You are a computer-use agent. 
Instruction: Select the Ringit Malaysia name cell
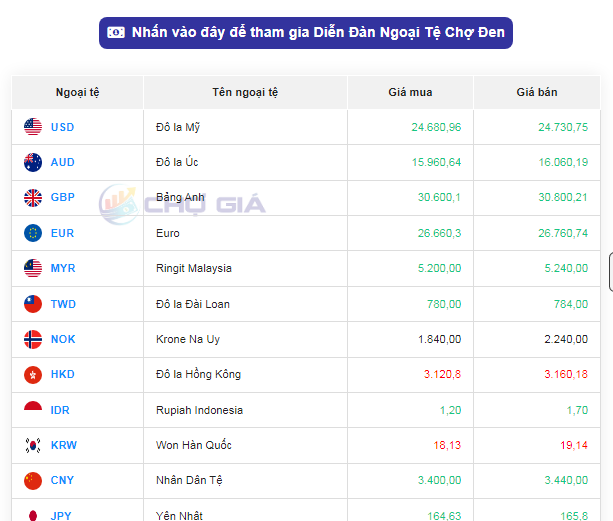[x=245, y=269]
